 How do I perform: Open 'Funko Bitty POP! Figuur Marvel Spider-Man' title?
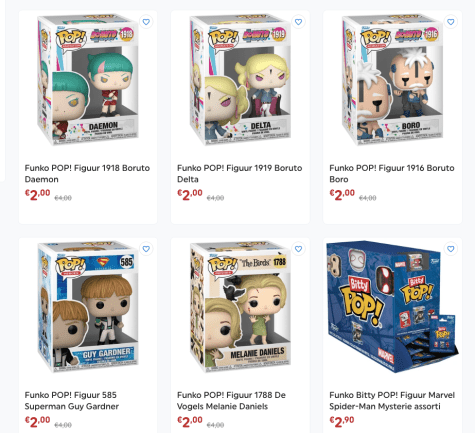tap(392, 400)
